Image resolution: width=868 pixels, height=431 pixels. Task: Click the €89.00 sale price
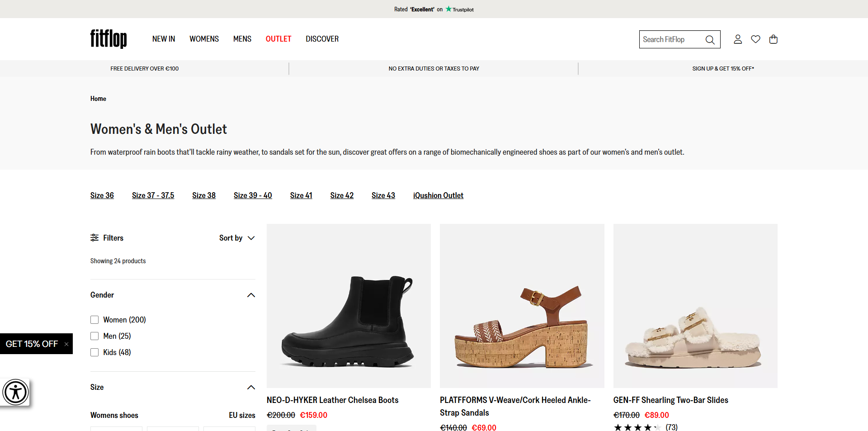(x=656, y=415)
